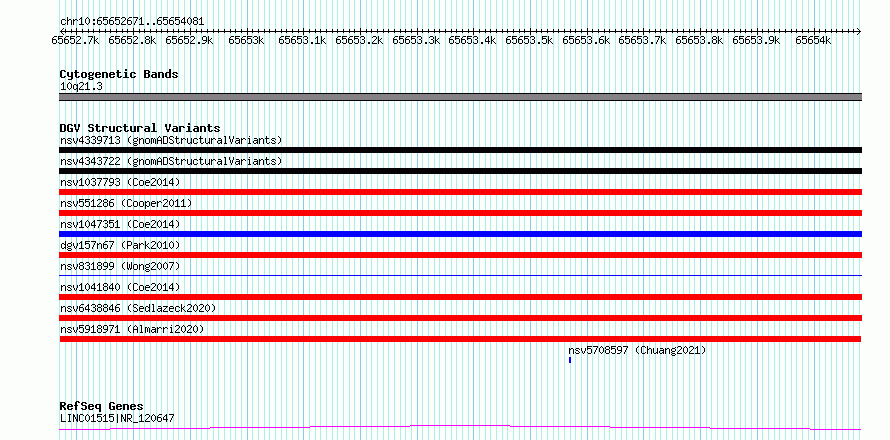Click the 65653k ruler label
The width and height of the screenshot is (890, 440).
(246, 40)
